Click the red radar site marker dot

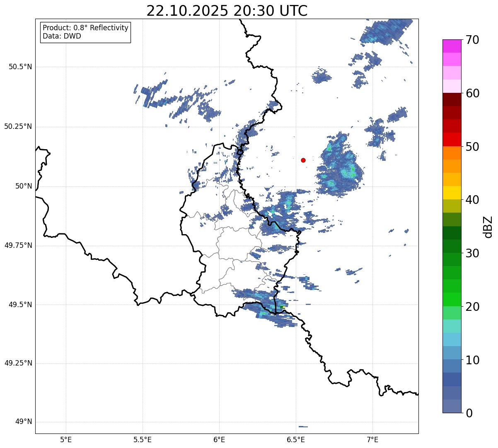click(x=303, y=160)
